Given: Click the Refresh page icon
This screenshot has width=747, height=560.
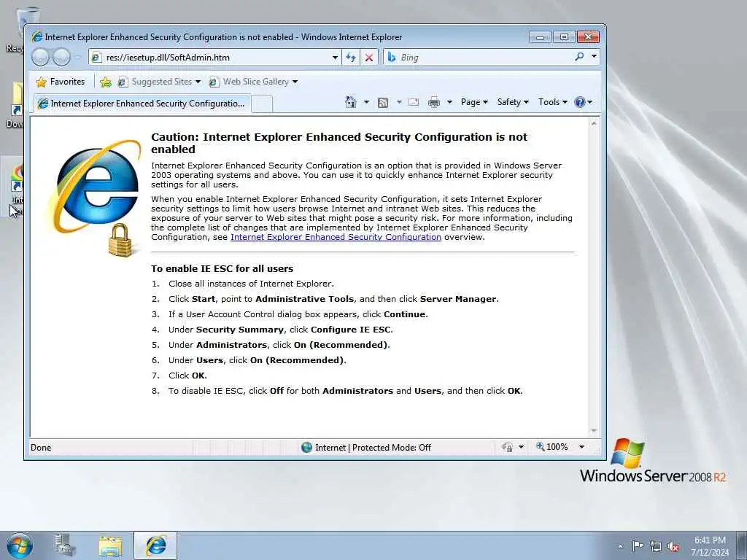Looking at the screenshot, I should 351,58.
